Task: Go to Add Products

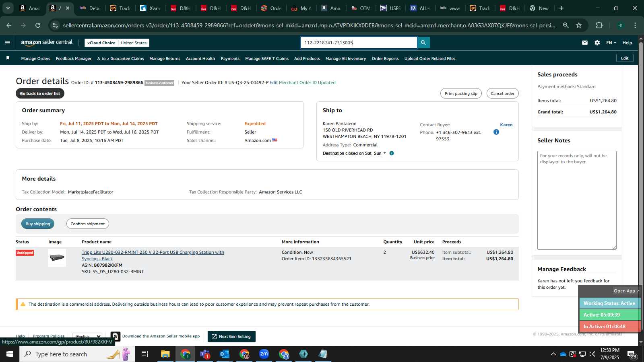Action: 307,59
